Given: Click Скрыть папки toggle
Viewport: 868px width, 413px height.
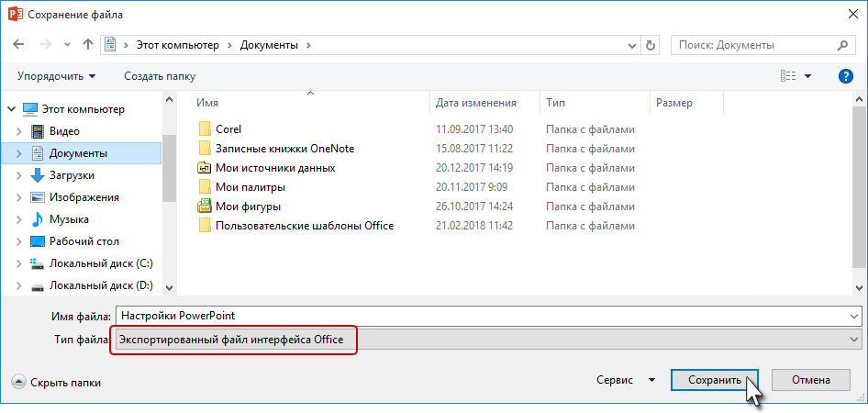Looking at the screenshot, I should click(57, 382).
